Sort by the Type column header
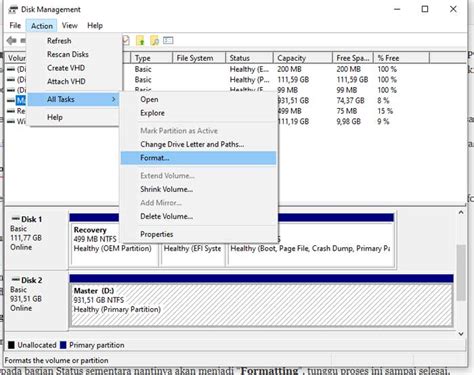Image resolution: width=474 pixels, height=375 pixels. pos(152,58)
